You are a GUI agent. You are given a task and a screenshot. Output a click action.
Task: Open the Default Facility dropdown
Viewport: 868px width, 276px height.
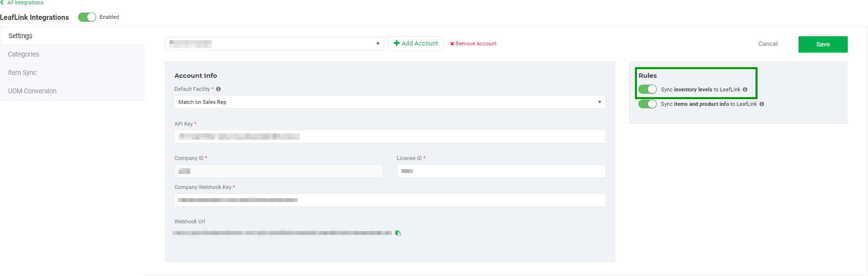pos(390,102)
